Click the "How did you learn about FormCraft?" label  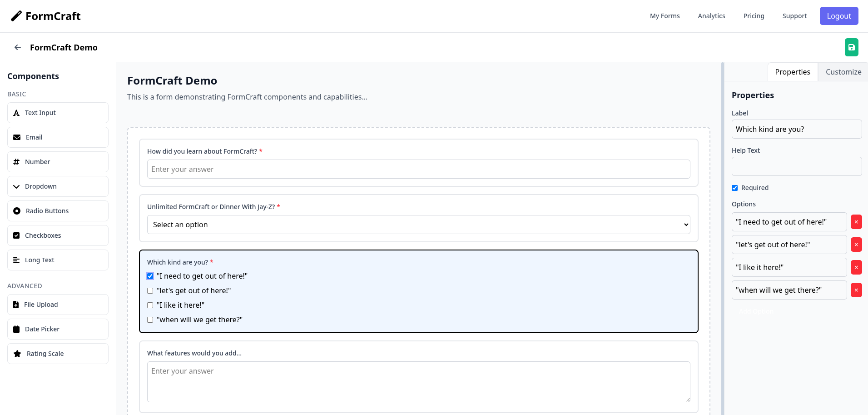coord(202,151)
